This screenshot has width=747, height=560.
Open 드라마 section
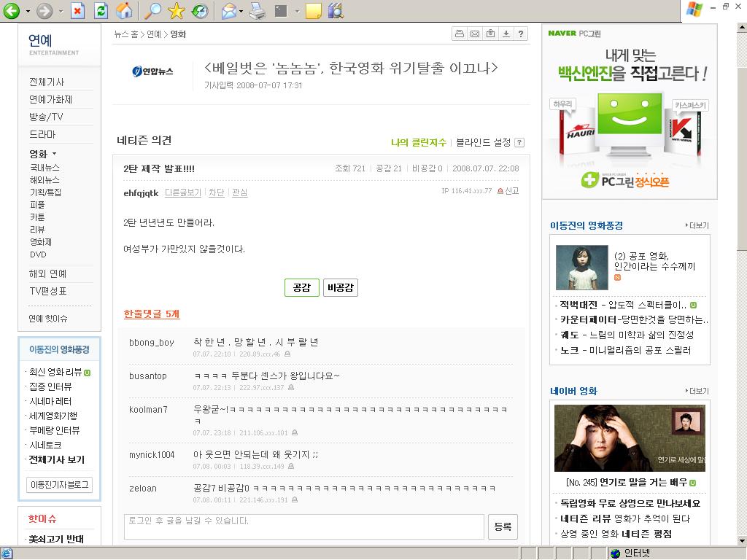pos(42,134)
